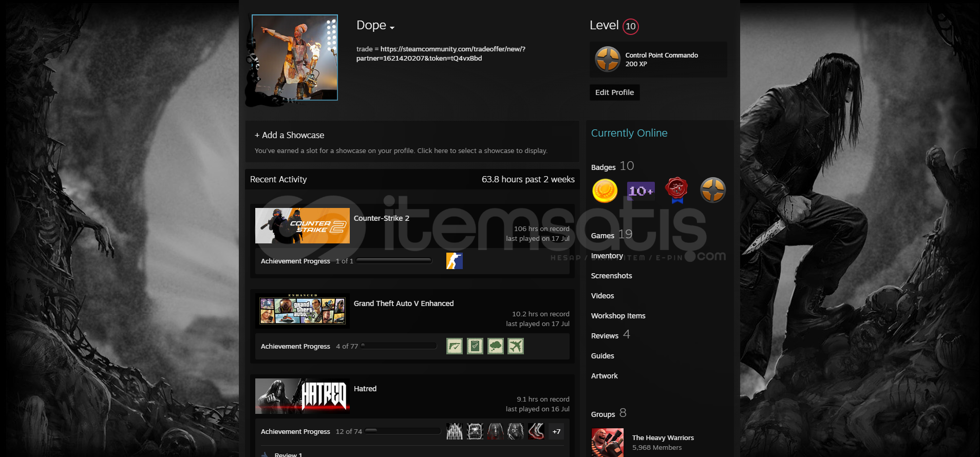Click Add a Showcase
This screenshot has height=457, width=980.
[x=289, y=135]
